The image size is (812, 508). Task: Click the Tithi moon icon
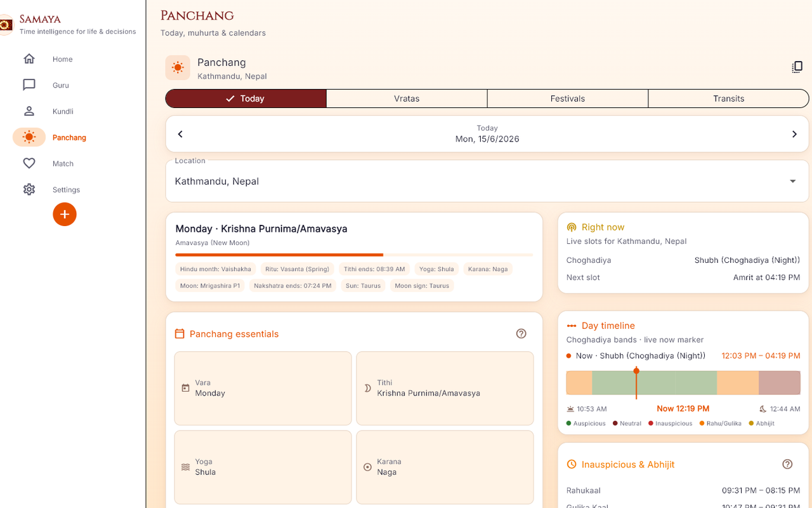pyautogui.click(x=367, y=388)
